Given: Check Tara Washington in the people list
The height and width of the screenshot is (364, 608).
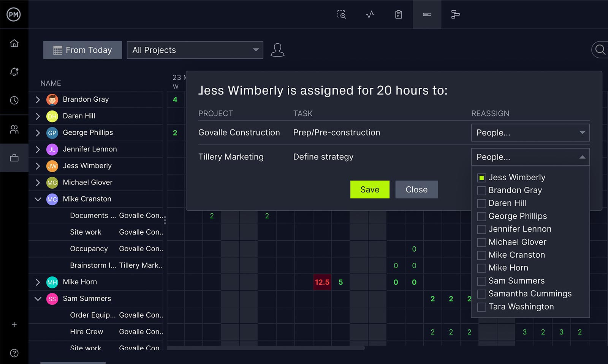Looking at the screenshot, I should coord(481,306).
